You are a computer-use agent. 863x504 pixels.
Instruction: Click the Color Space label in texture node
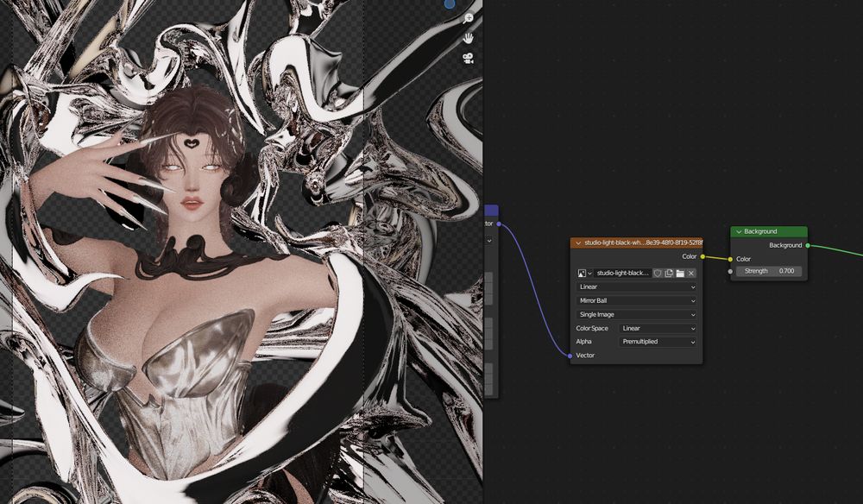[592, 328]
